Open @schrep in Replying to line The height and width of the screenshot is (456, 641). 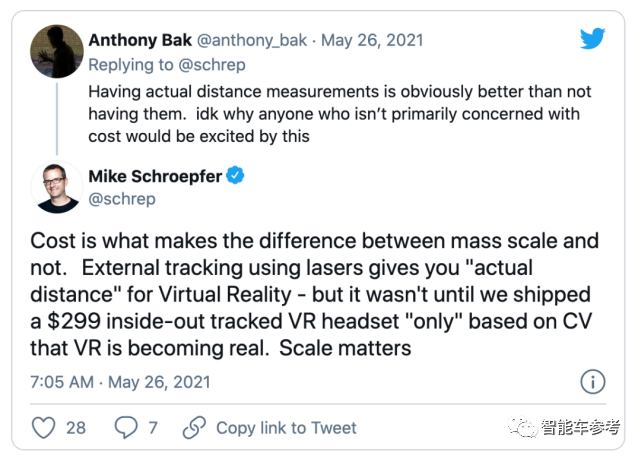click(x=212, y=65)
